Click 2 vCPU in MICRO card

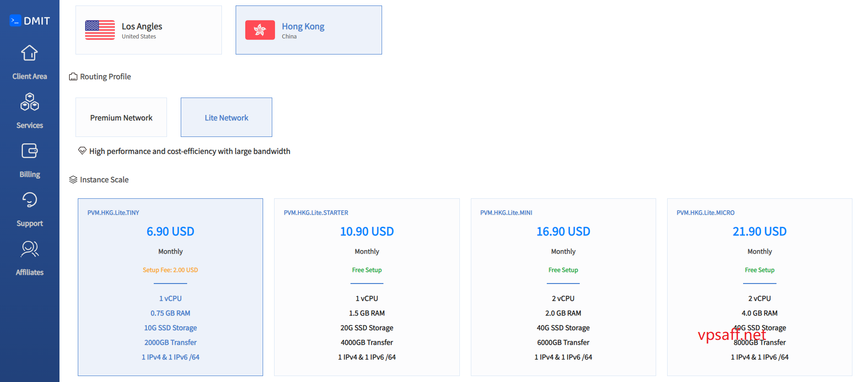click(760, 299)
